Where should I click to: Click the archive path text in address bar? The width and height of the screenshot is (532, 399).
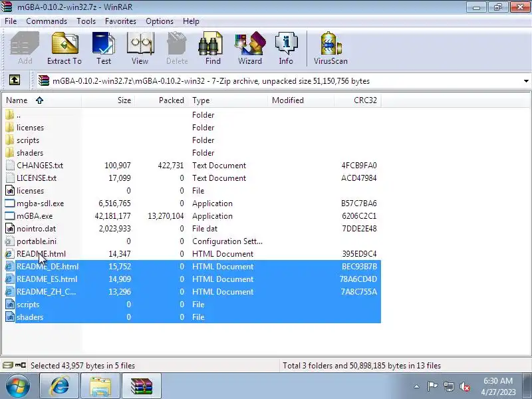pos(211,81)
